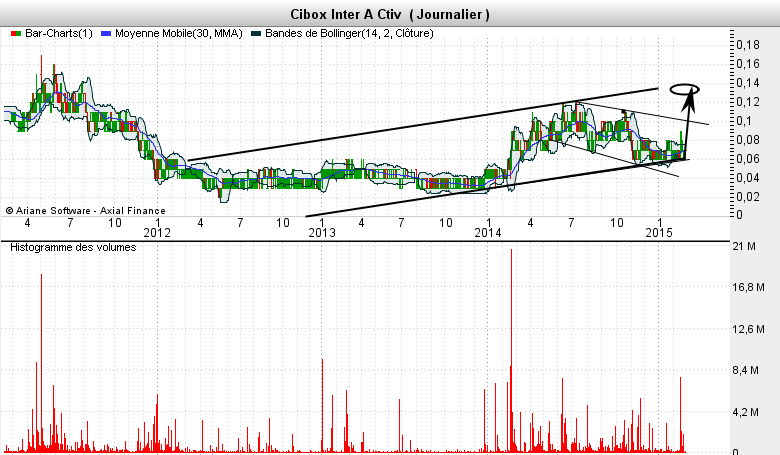The height and width of the screenshot is (455, 780).
Task: Click the 21 M volume axis value
Action: [x=744, y=246]
